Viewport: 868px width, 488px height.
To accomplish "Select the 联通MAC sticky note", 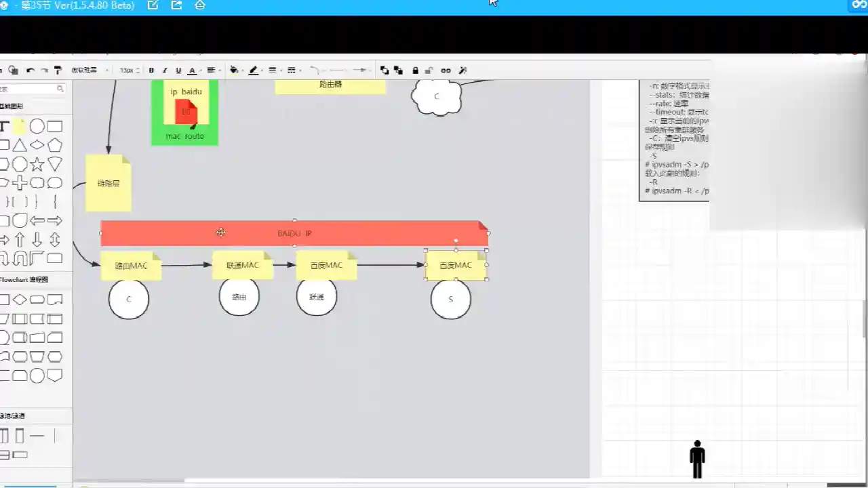I will [243, 265].
